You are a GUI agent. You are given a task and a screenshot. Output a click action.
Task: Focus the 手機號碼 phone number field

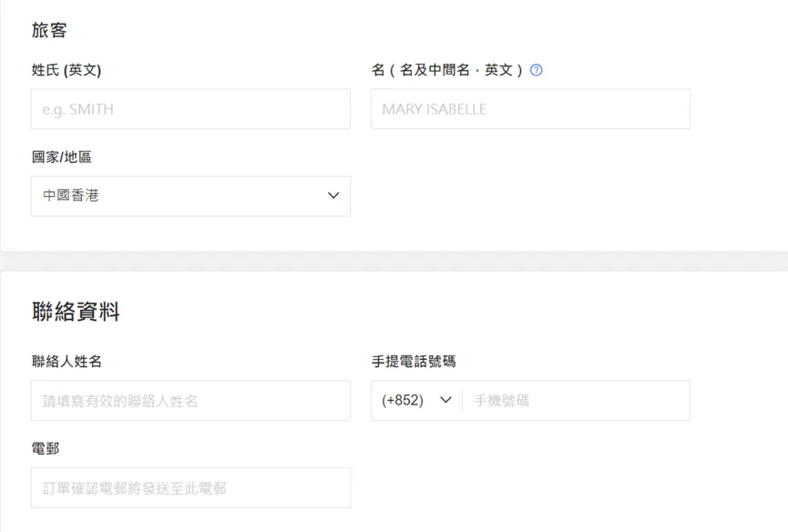(576, 401)
